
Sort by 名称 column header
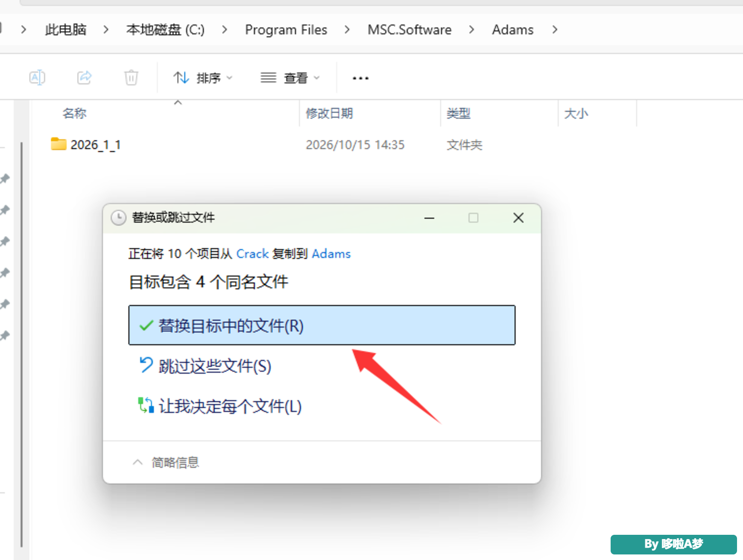(x=74, y=113)
